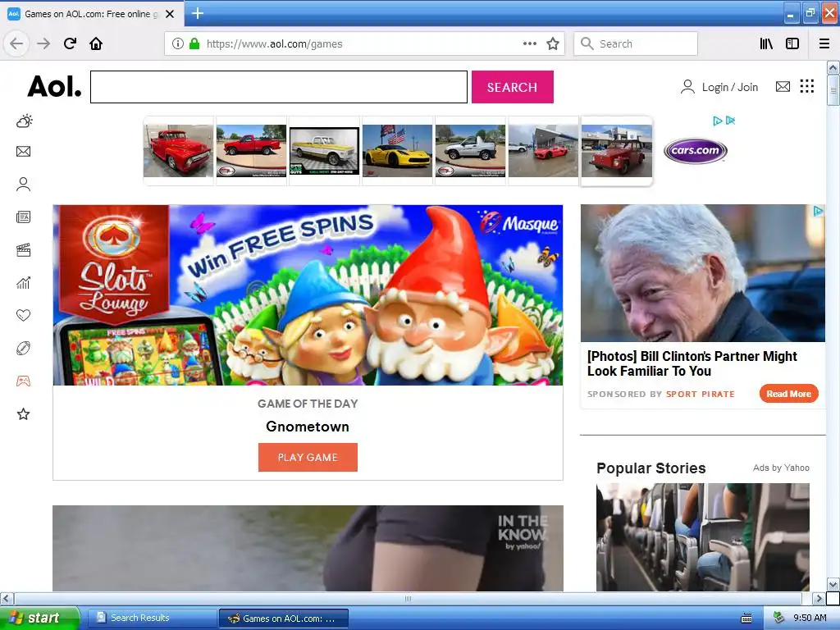The image size is (840, 630).
Task: Open the Library icon in browser toolbar
Action: click(x=766, y=43)
